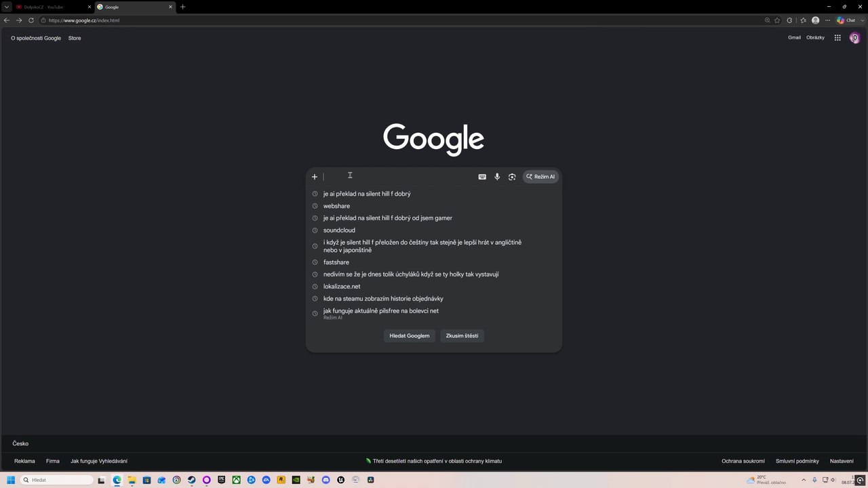Close the DolyskoCZ YouTube tab
This screenshot has width=868, height=488.
click(89, 7)
